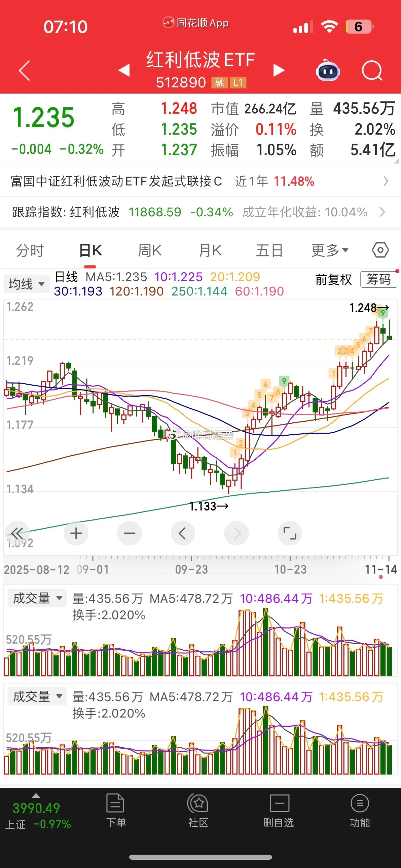Go back using the top-left arrow
The width and height of the screenshot is (401, 868).
click(24, 71)
